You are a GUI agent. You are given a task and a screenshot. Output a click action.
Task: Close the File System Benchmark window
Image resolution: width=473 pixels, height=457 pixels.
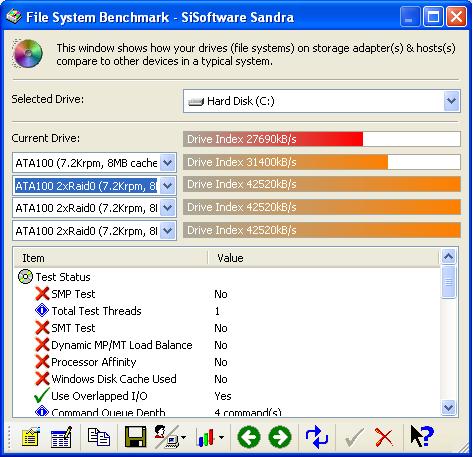coord(456,17)
